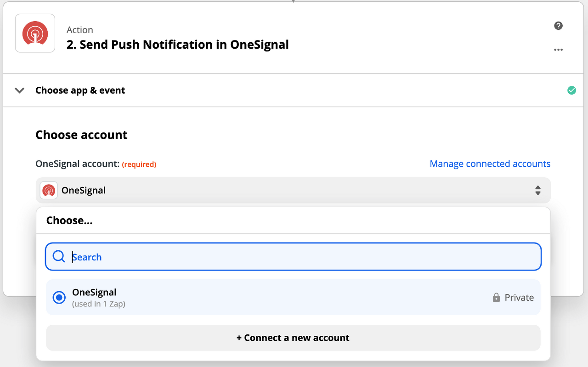
Task: Click the OneSignal app logo in the header
Action: (35, 33)
